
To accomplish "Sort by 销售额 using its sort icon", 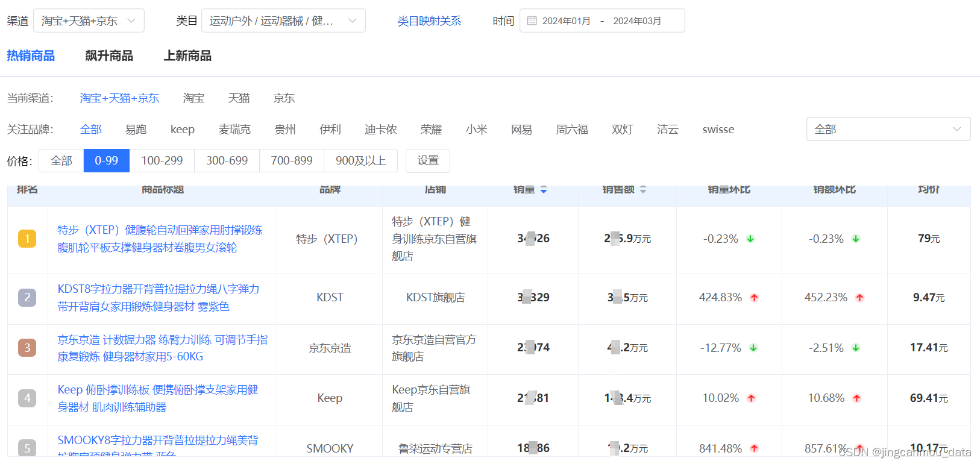I will coord(643,189).
